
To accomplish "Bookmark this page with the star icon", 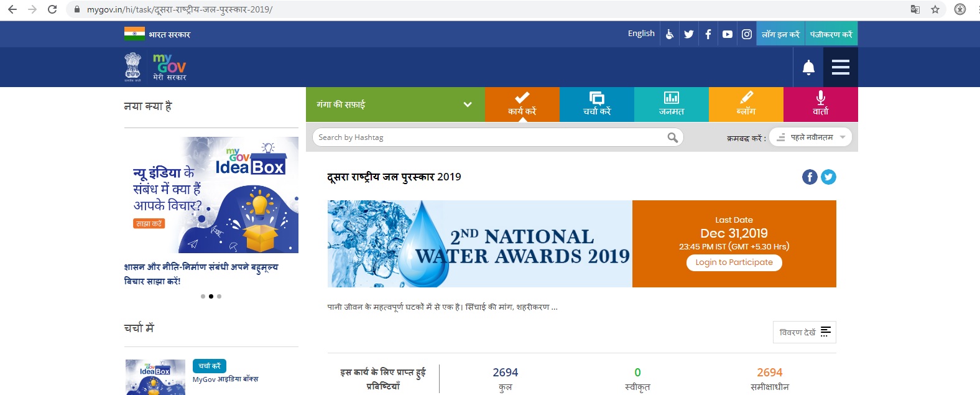I will [935, 9].
